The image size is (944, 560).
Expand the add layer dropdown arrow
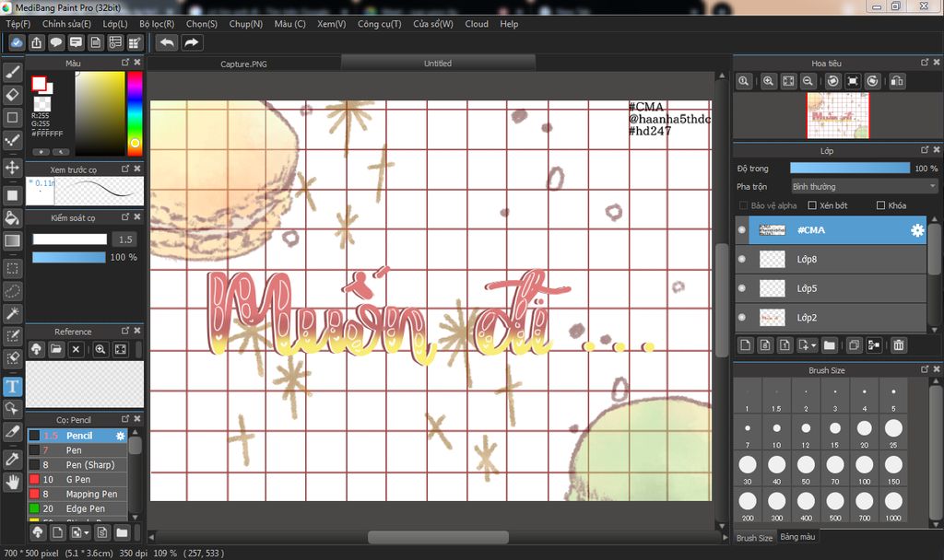coord(813,346)
